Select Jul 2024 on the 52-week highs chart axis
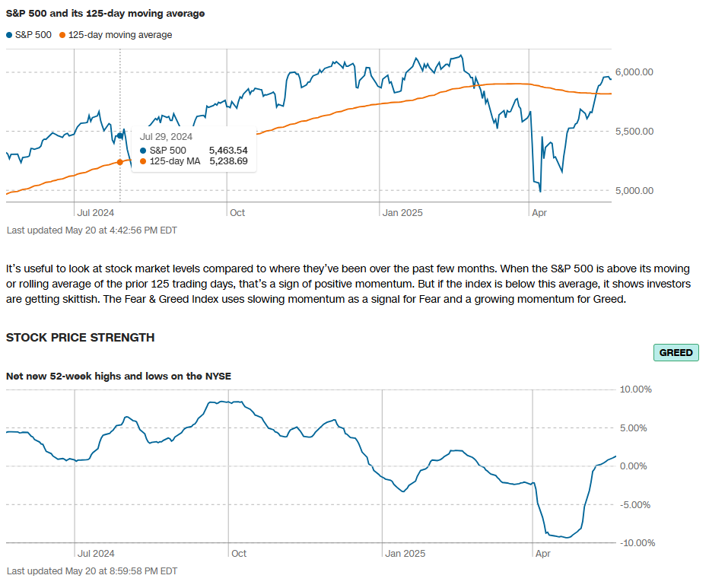 pos(97,554)
